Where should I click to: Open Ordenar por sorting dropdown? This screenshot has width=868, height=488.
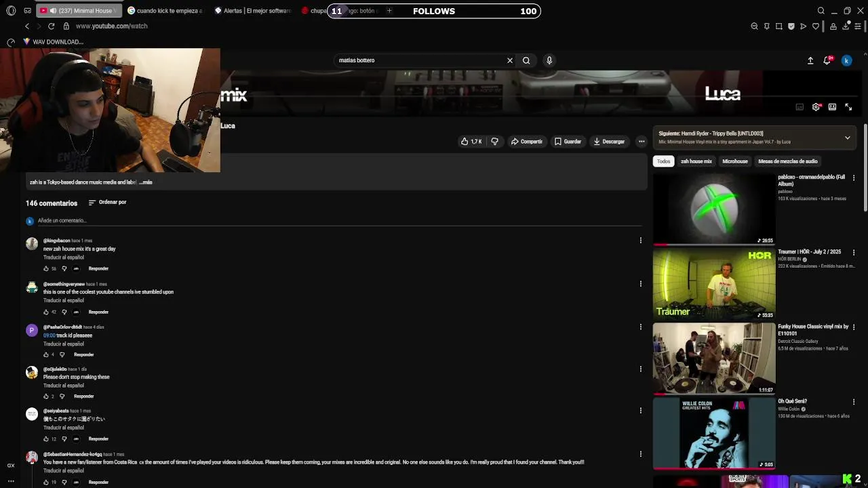107,202
